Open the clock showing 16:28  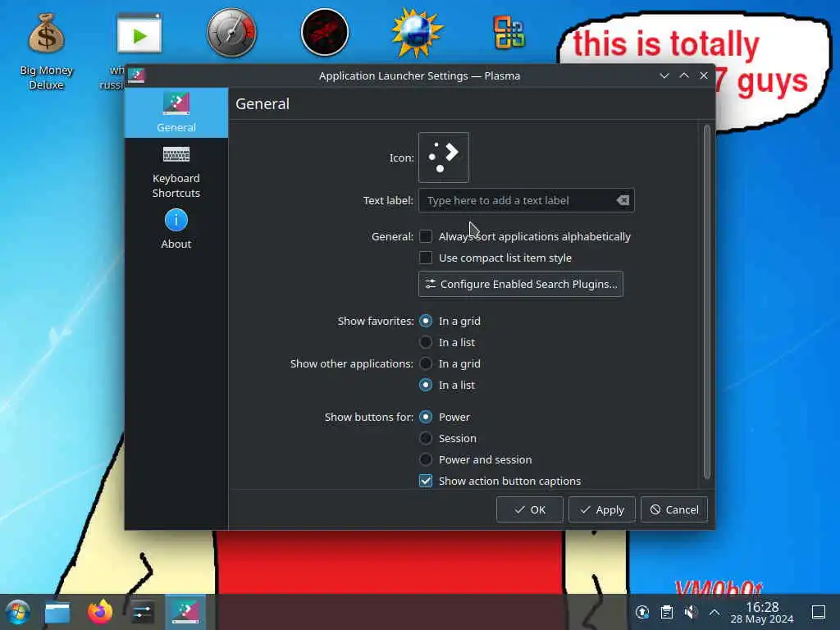point(762,612)
